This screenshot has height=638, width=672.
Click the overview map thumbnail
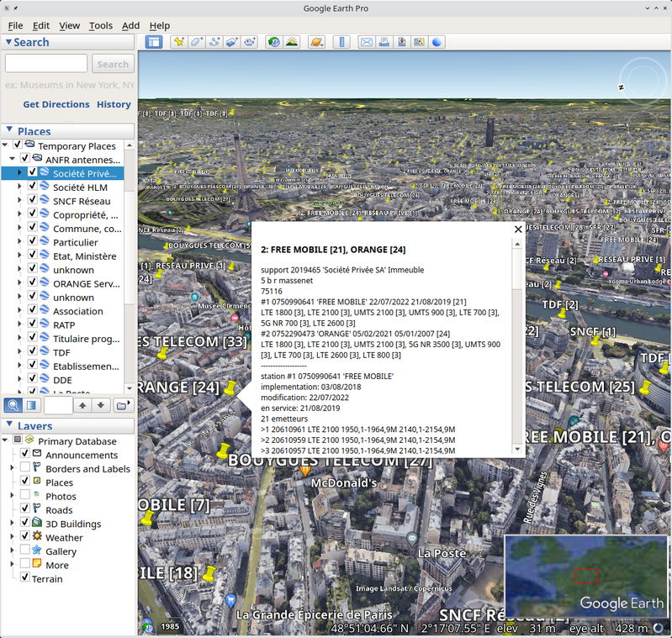point(586,576)
